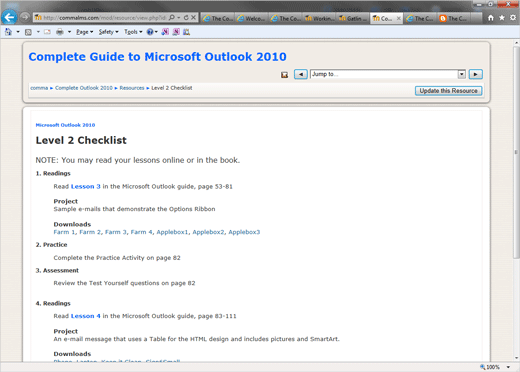Expand the feeds dropdown arrow
Screen dimensions: 520x372
pos(38,32)
